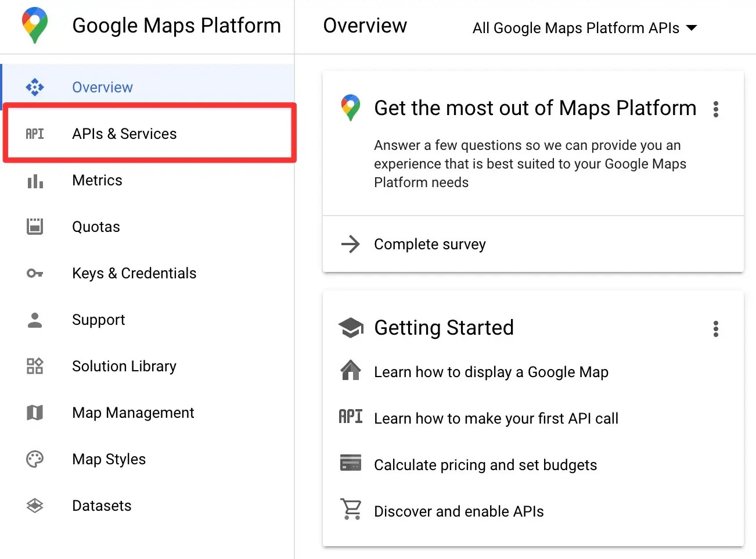Click the Support person icon
The width and height of the screenshot is (756, 559).
click(x=35, y=320)
